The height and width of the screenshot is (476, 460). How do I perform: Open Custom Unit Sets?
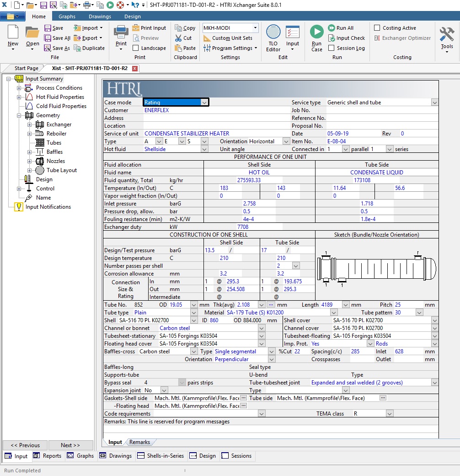[x=228, y=38]
